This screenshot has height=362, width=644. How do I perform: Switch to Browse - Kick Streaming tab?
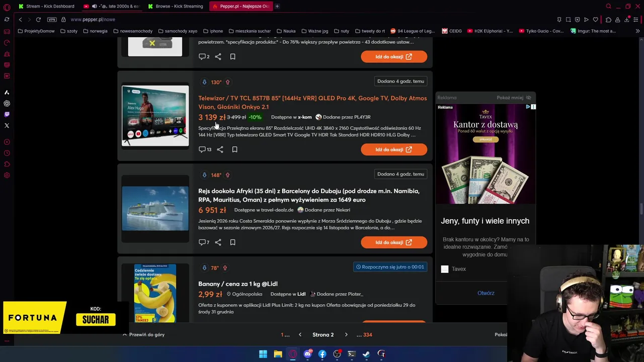176,6
